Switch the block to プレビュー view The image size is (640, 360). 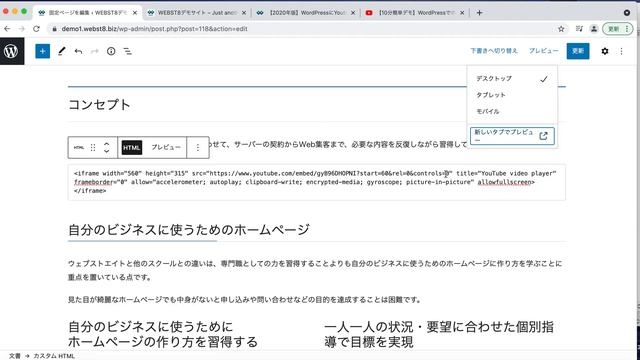click(x=166, y=147)
